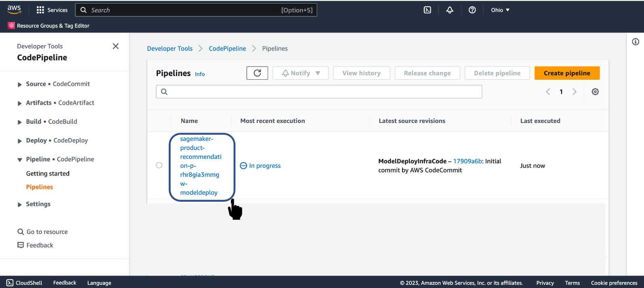Viewport: 644px width, 288px height.
Task: Click the Resource Groups & Tag Editor icon
Action: coord(11,25)
